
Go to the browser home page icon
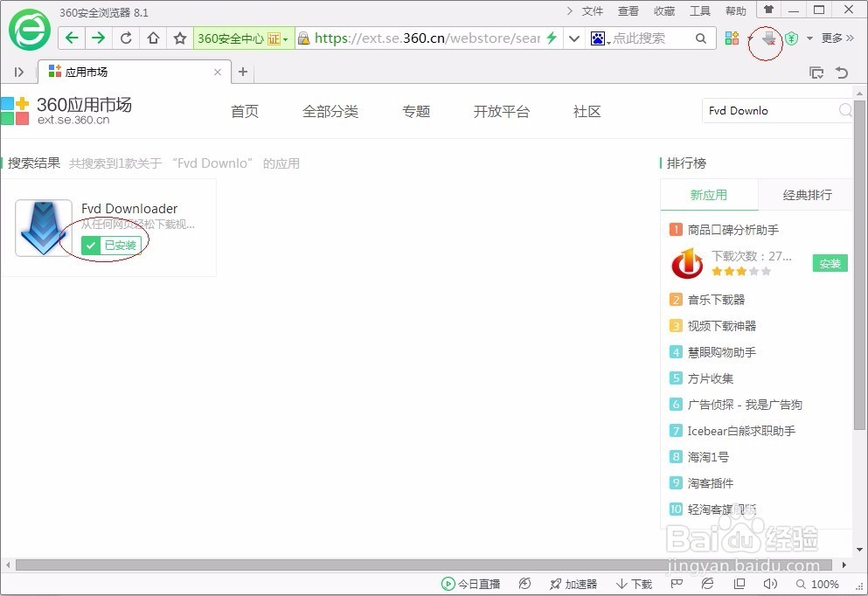point(153,38)
